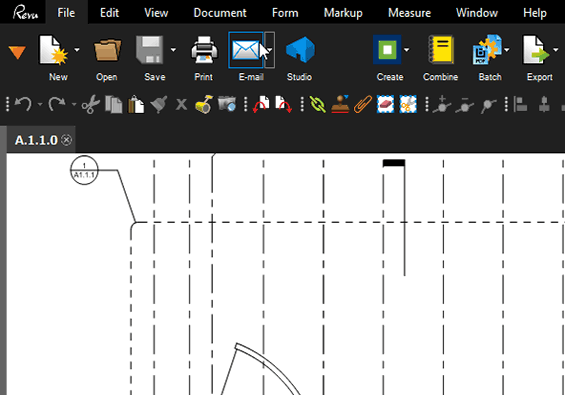Click the Print icon
This screenshot has height=395, width=565.
(x=204, y=50)
